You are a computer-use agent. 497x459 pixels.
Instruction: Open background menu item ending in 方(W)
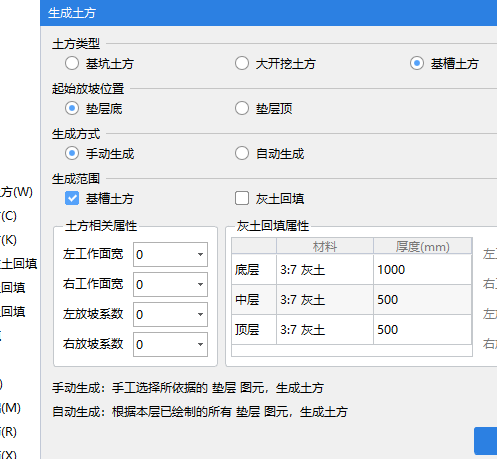[x=16, y=192]
